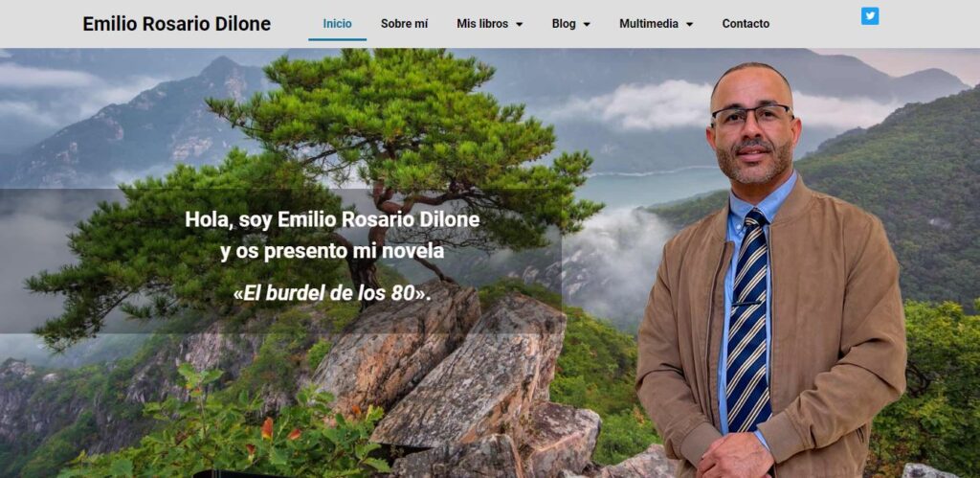Viewport: 980px width, 478px height.
Task: Click the Blog menu label
Action: (x=564, y=24)
